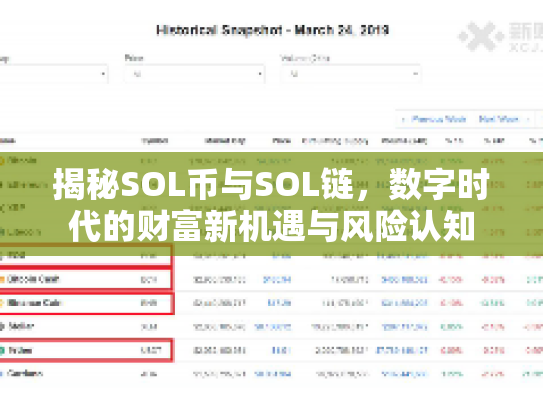Select the BCH symbol cell
Image resolution: width=543 pixels, height=408 pixels.
149,280
